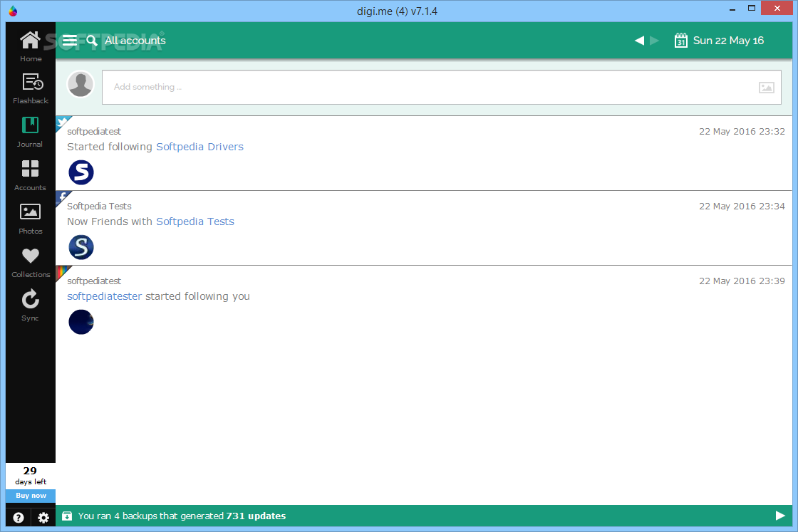Click the Facebook badge on second entry
This screenshot has height=532, width=798.
tap(61, 197)
